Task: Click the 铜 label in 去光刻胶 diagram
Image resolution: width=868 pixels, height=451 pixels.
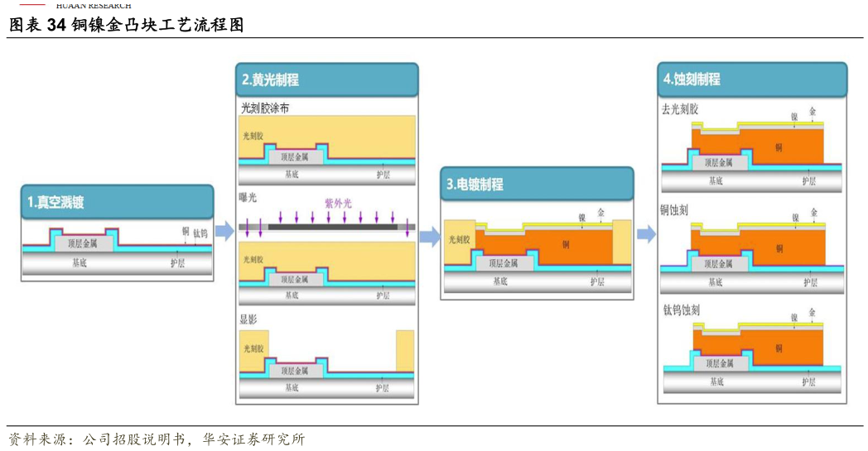Action: pyautogui.click(x=779, y=147)
